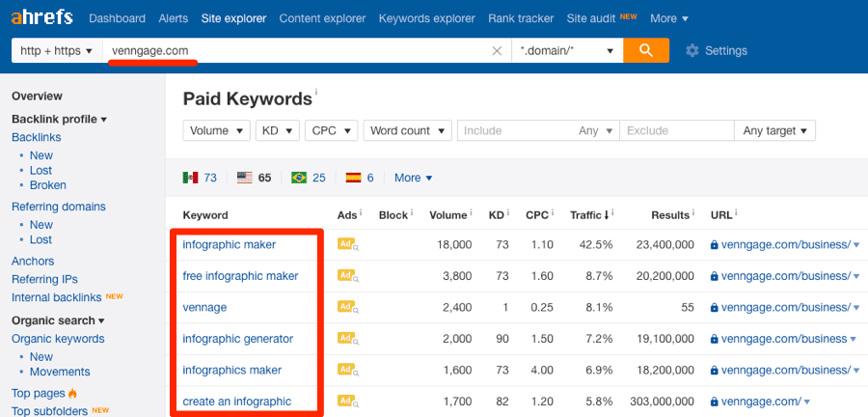Image resolution: width=868 pixels, height=417 pixels.
Task: Click the orange search magnifier button
Action: pyautogui.click(x=646, y=50)
